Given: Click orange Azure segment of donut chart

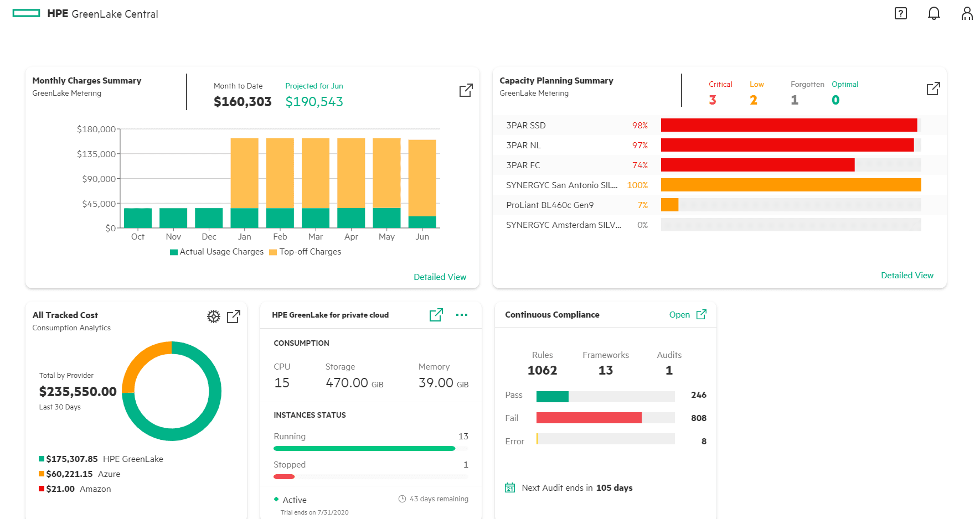Looking at the screenshot, I should pyautogui.click(x=141, y=361).
